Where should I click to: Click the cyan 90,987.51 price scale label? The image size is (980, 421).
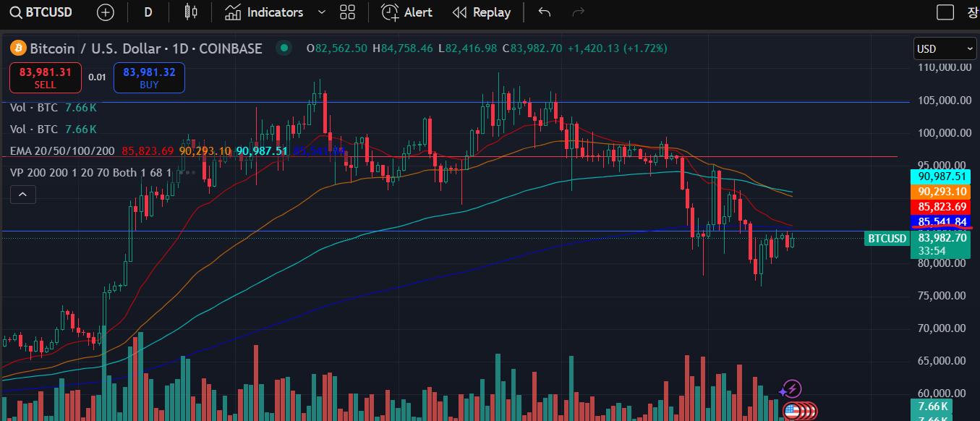(942, 177)
